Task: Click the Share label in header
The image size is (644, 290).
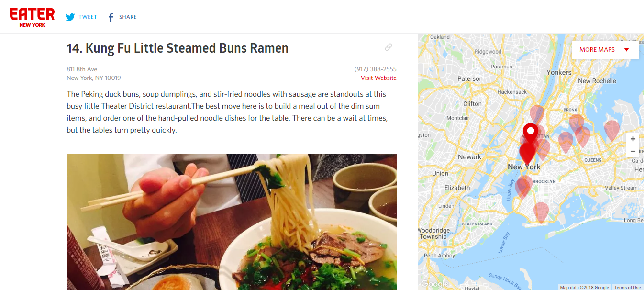Action: tap(128, 17)
